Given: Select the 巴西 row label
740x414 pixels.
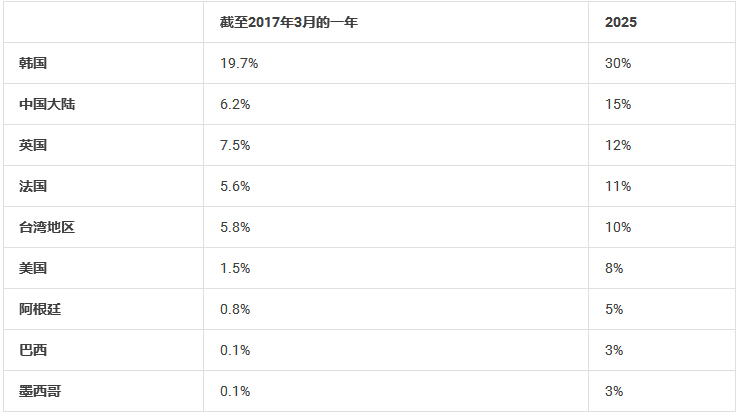Looking at the screenshot, I should pyautogui.click(x=33, y=351).
